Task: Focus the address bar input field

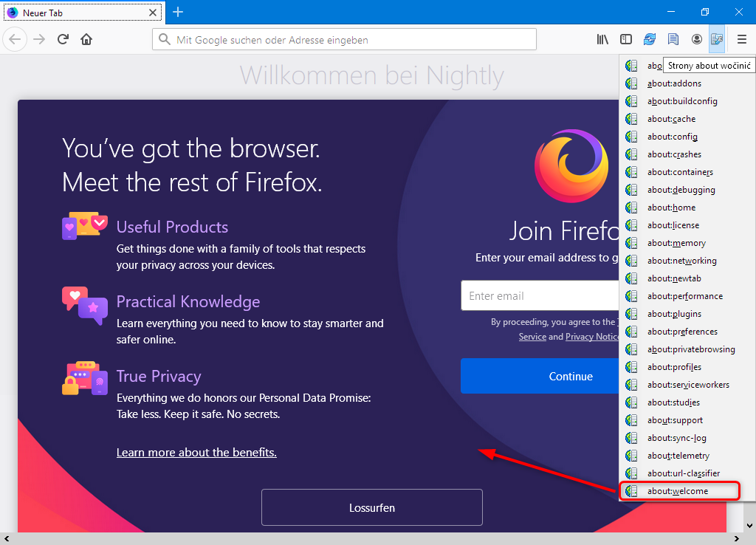Action: point(344,39)
